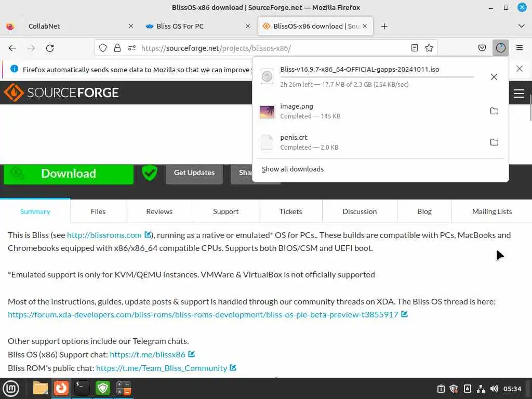This screenshot has width=532, height=399.
Task: Open the Tickets tab
Action: tap(290, 212)
